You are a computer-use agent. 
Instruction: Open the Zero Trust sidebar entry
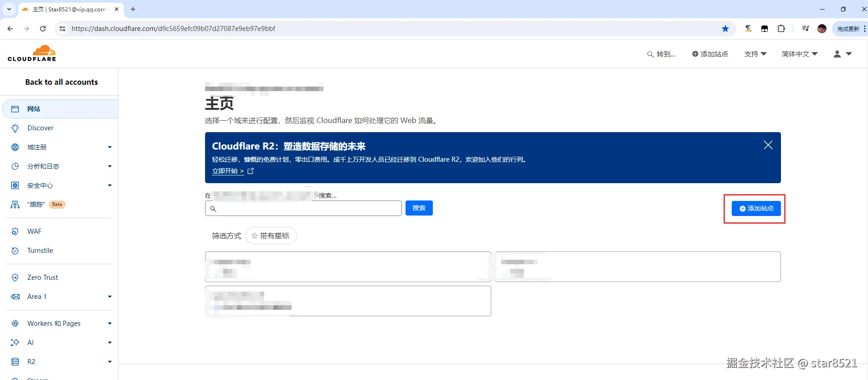coord(42,277)
